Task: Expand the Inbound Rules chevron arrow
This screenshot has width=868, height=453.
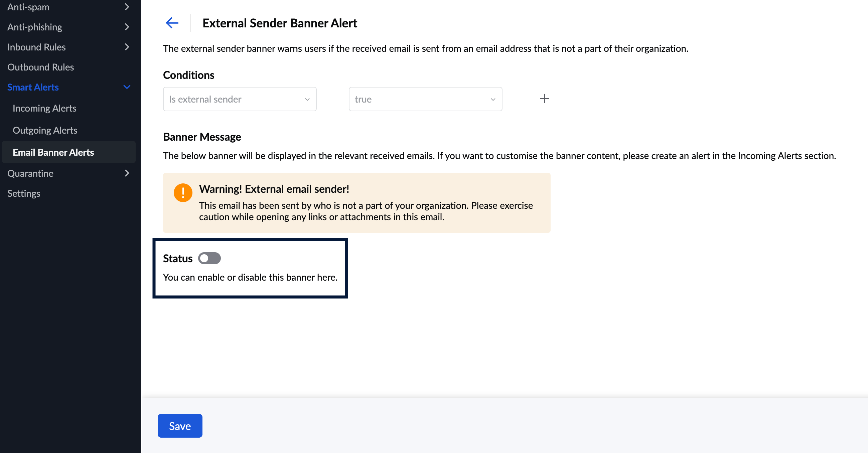Action: click(x=127, y=47)
